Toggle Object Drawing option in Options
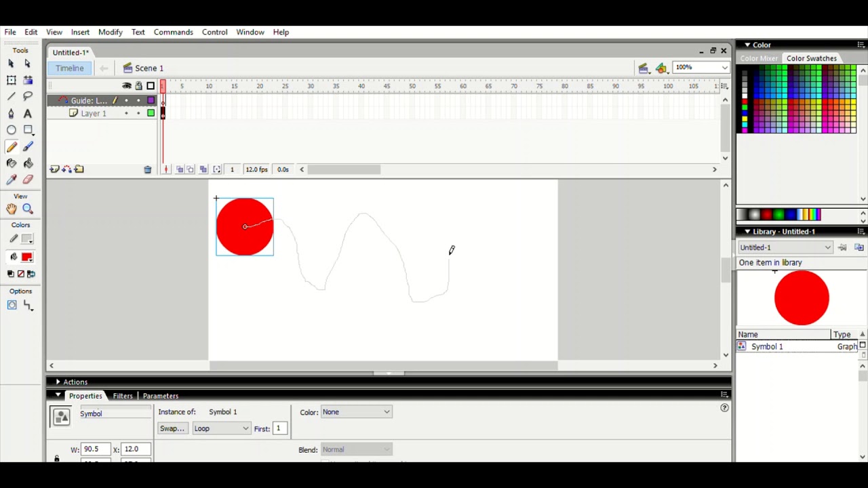 click(x=12, y=306)
